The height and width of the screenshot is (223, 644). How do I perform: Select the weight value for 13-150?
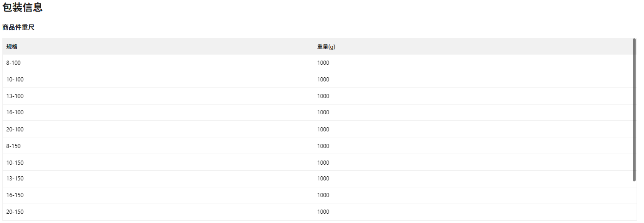tap(323, 179)
